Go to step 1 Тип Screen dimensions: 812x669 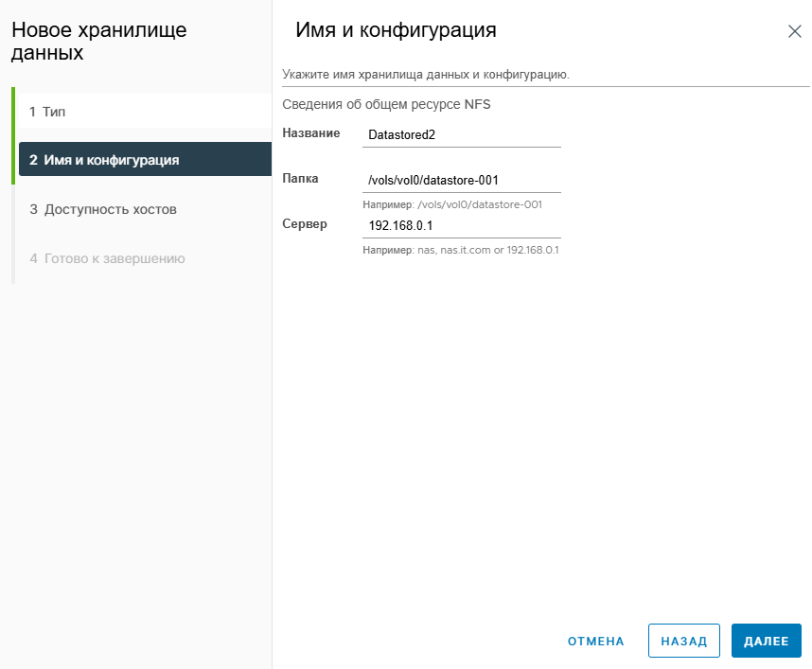click(145, 112)
